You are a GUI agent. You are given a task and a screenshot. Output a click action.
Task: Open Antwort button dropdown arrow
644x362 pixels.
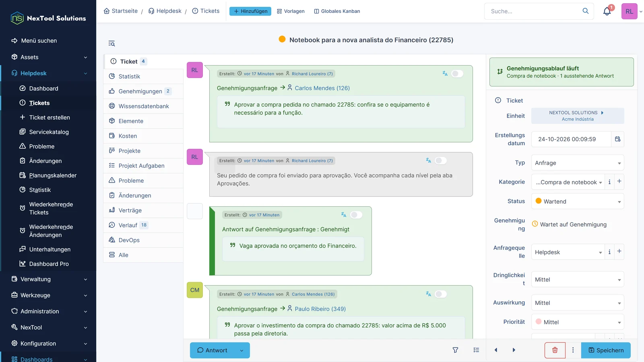click(242, 350)
